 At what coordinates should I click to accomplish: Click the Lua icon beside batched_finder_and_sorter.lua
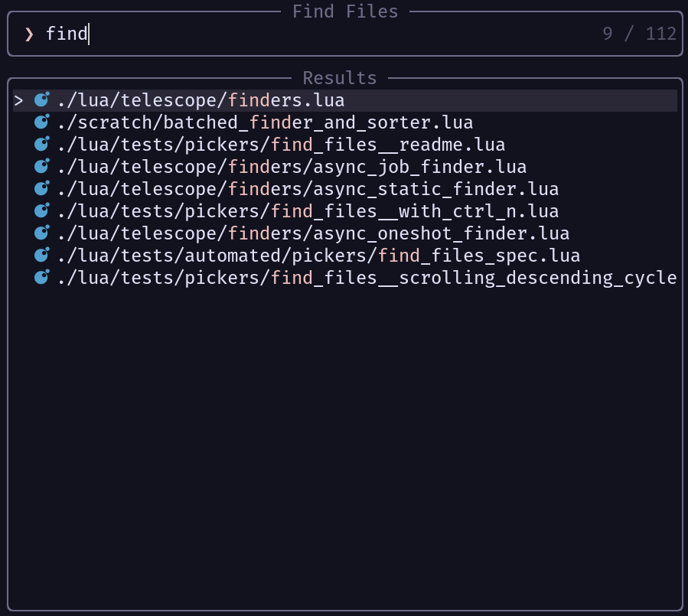click(41, 122)
